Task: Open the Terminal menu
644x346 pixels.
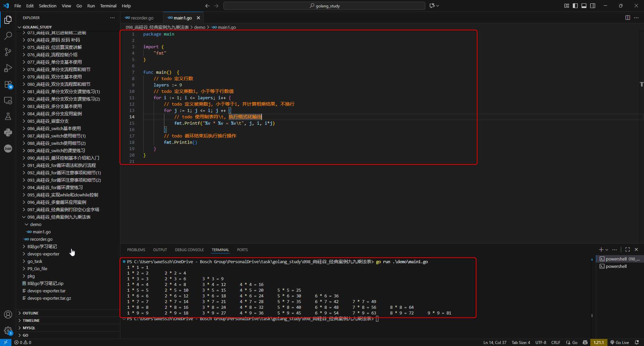Action: tap(108, 6)
